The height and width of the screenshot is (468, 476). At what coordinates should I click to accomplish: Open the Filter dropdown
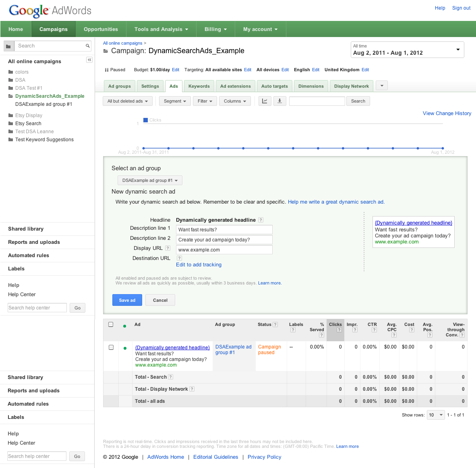pos(205,101)
